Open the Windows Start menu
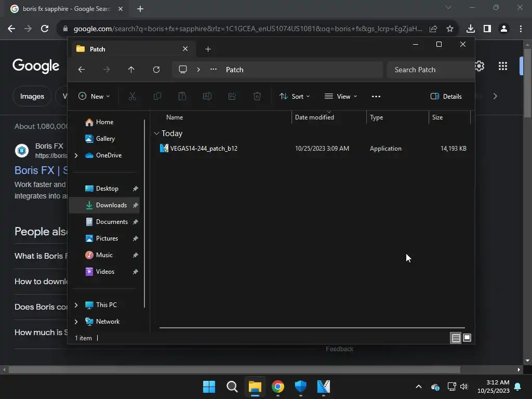The width and height of the screenshot is (532, 399). 209,387
